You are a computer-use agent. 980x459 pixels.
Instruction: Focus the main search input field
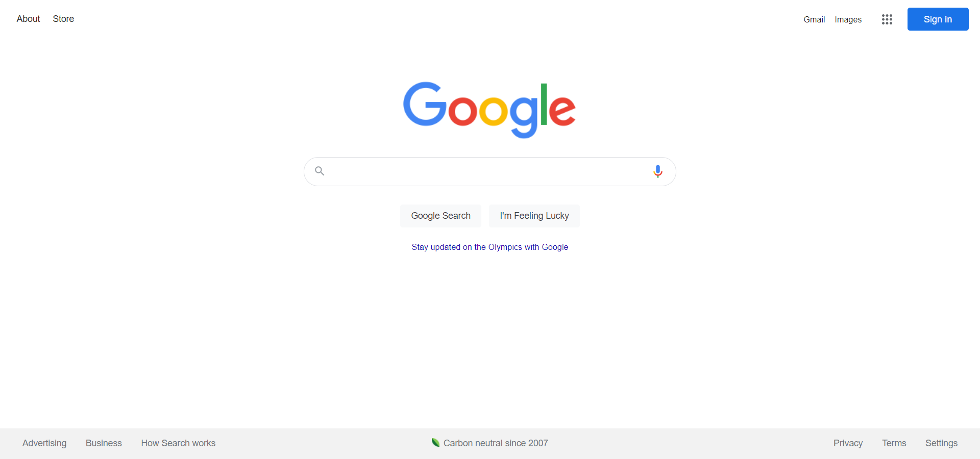490,171
